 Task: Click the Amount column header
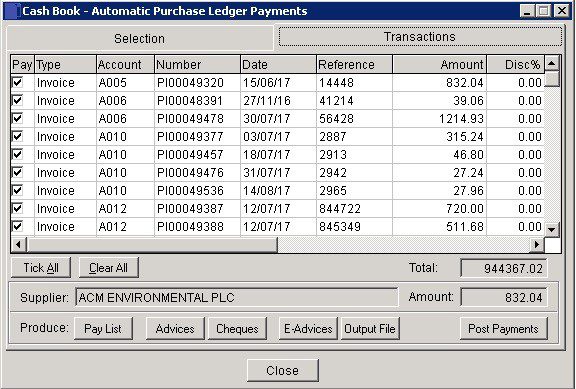[440, 64]
